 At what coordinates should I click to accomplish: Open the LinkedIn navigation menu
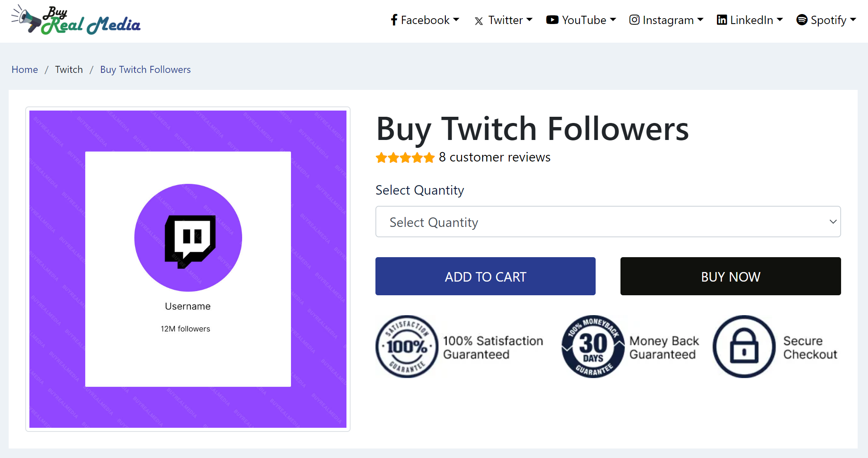[x=751, y=20]
